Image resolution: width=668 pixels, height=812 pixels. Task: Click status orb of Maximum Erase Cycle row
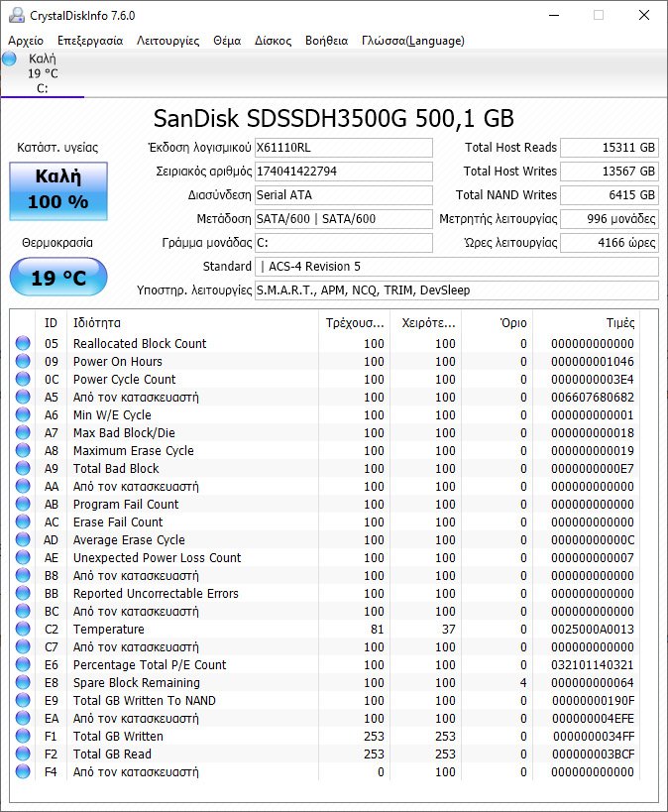23,450
